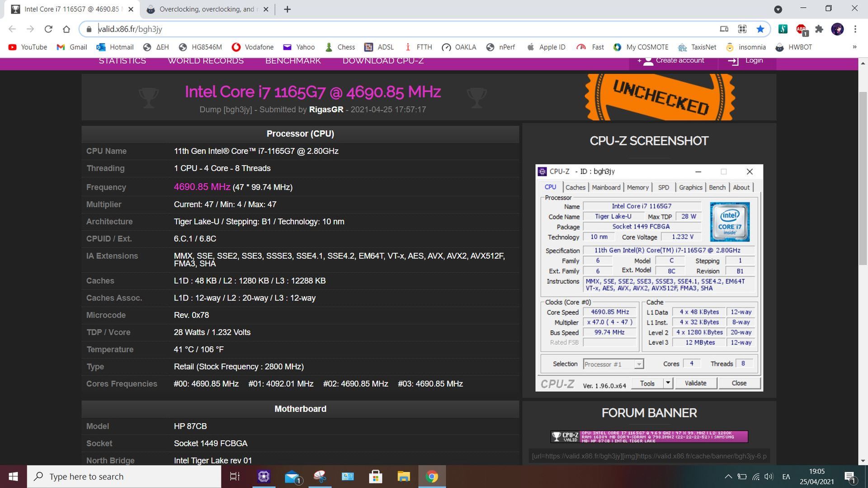Open the Hotmail bookmark
The width and height of the screenshot is (868, 488).
tap(115, 47)
